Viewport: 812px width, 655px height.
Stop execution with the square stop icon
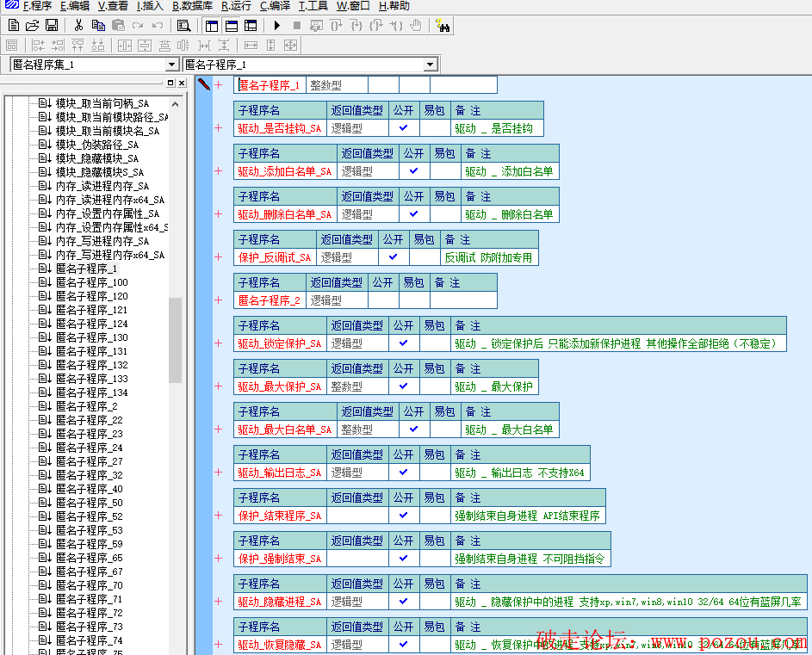[x=297, y=25]
